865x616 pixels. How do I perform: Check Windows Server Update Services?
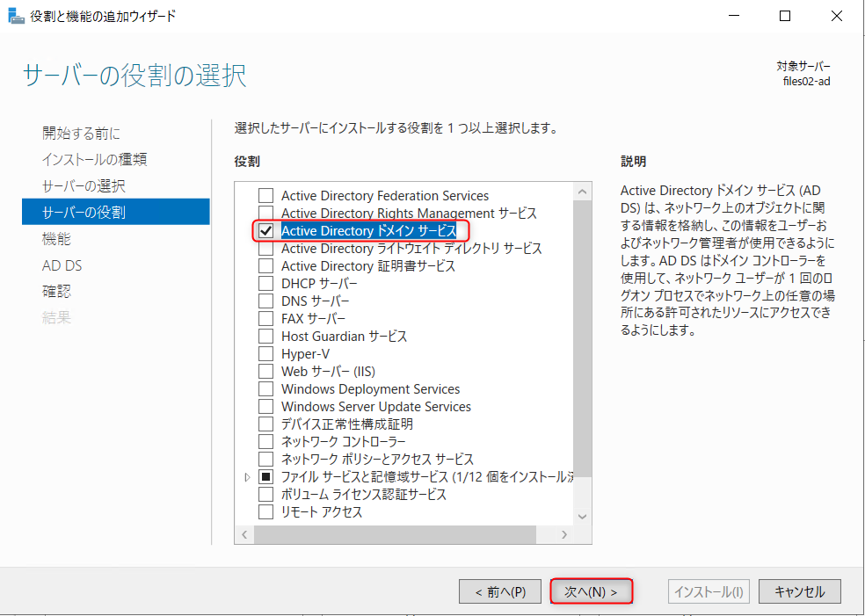pyautogui.click(x=265, y=407)
